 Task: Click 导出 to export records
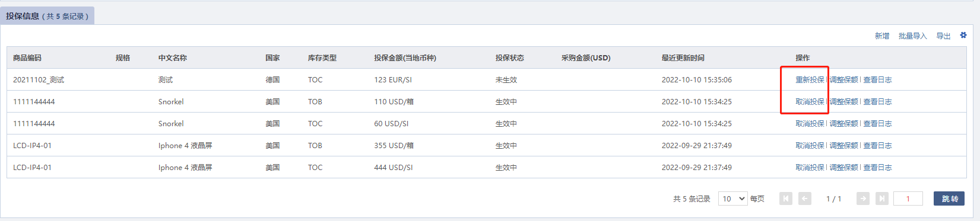[943, 36]
